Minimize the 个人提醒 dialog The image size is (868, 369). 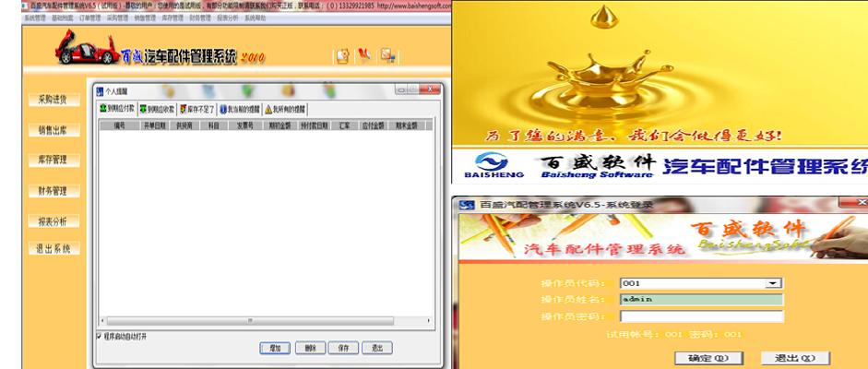[x=400, y=89]
